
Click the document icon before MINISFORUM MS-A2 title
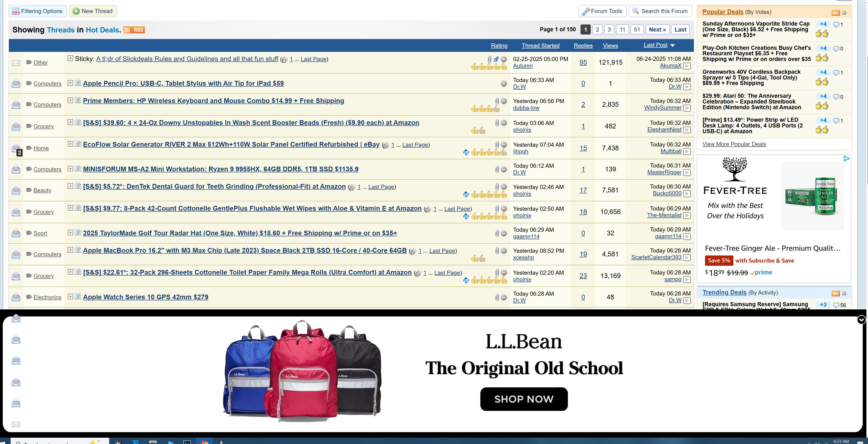pos(78,168)
